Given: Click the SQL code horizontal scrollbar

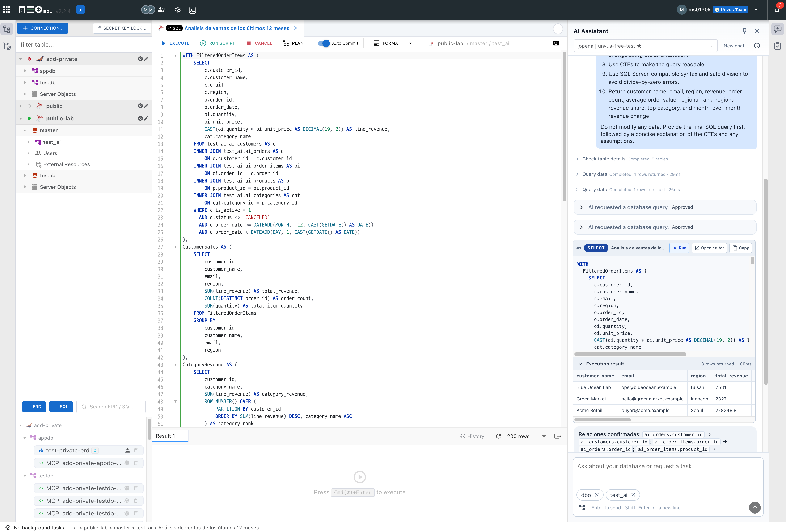Looking at the screenshot, I should click(x=630, y=354).
